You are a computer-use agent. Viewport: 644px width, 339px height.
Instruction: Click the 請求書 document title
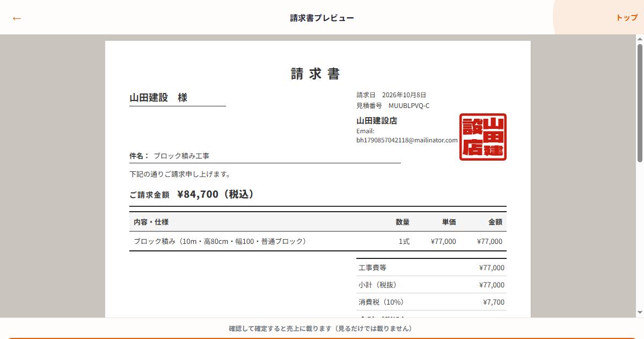tap(316, 74)
